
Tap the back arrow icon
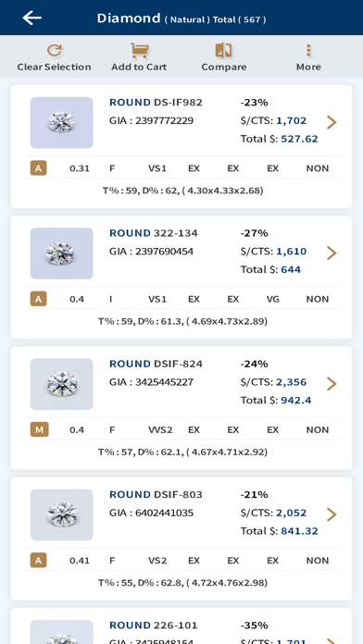pos(32,18)
